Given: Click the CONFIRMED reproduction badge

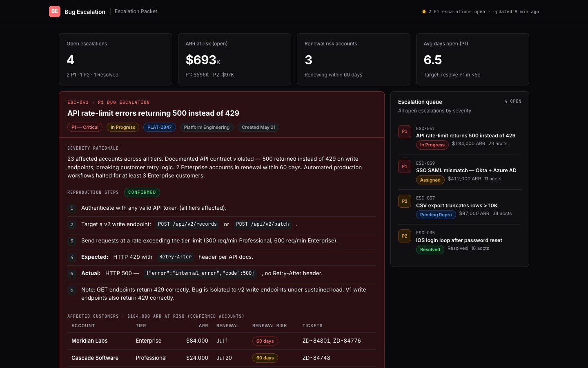Looking at the screenshot, I should pyautogui.click(x=142, y=192).
